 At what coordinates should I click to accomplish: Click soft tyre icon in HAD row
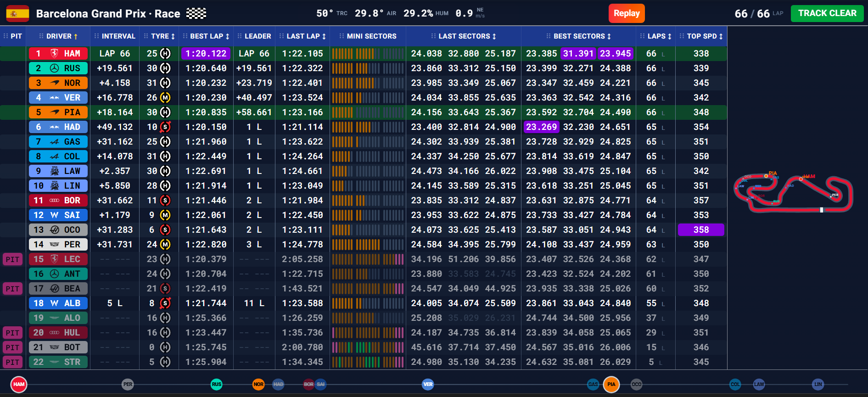[x=165, y=127]
